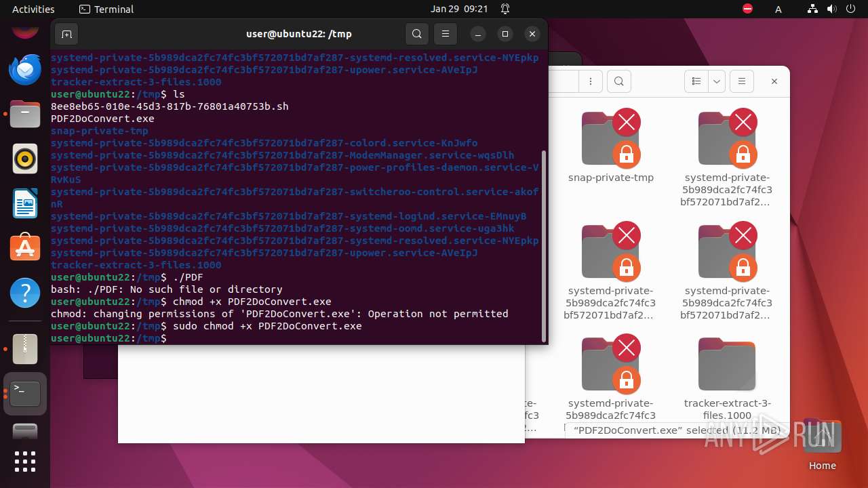
Task: Maximize the terminal window
Action: pos(505,34)
